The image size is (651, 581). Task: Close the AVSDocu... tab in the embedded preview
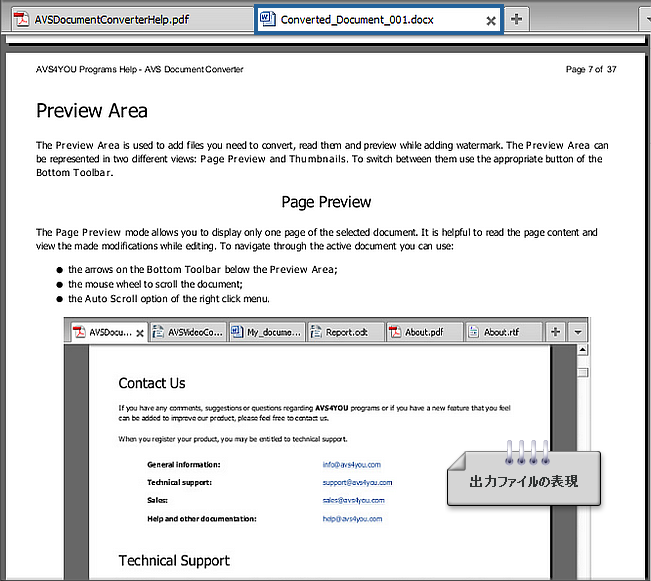(140, 333)
